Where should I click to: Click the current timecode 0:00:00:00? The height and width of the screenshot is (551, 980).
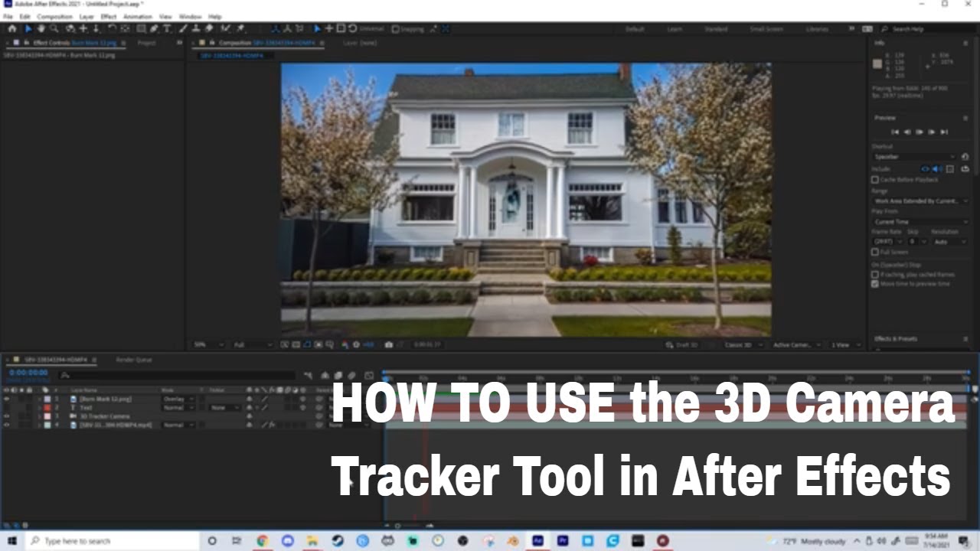[28, 373]
